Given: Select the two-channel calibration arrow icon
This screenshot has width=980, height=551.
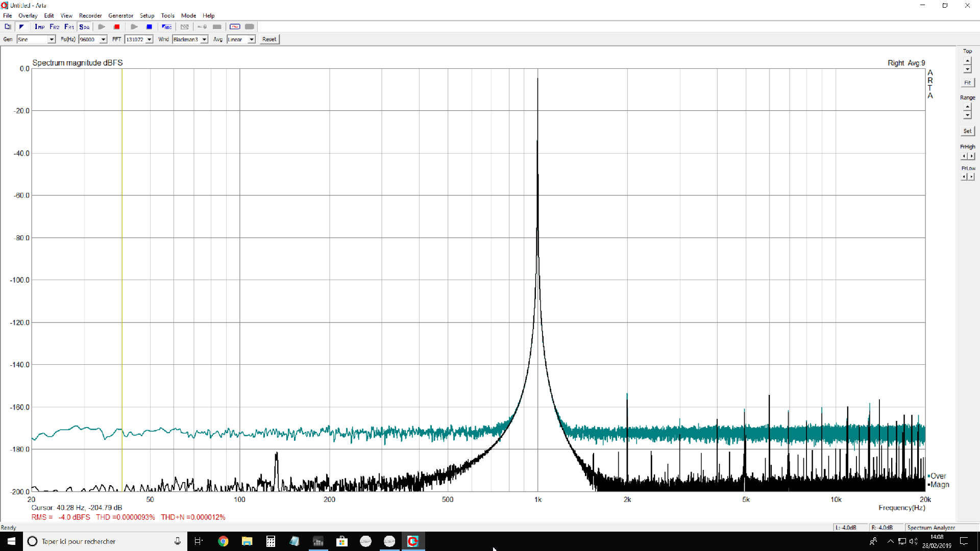Looking at the screenshot, I should 21,27.
